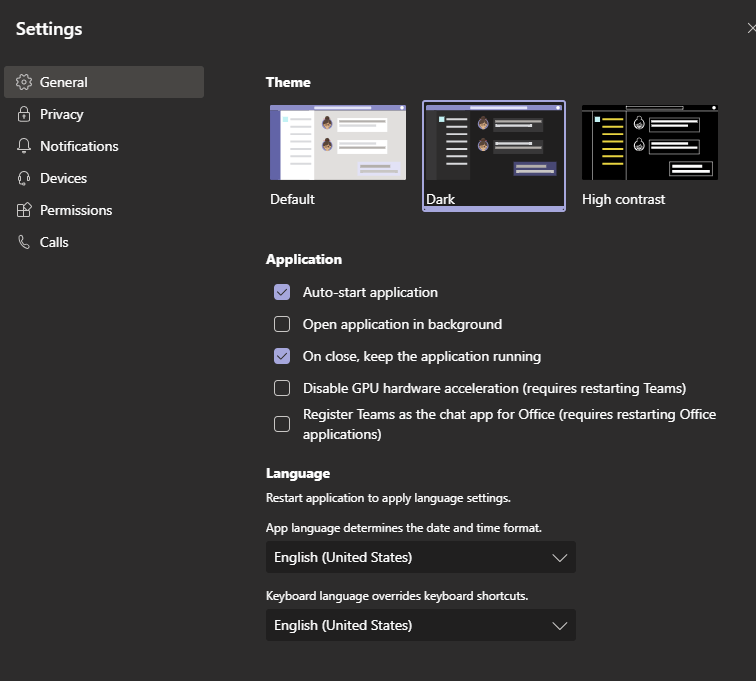
Task: Choose the High contrast theme
Action: [x=650, y=144]
